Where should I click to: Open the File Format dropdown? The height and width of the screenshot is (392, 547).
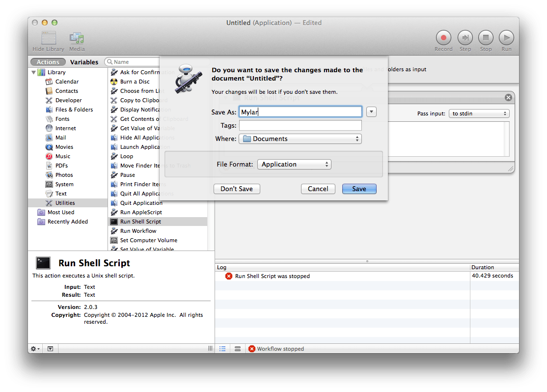click(294, 165)
